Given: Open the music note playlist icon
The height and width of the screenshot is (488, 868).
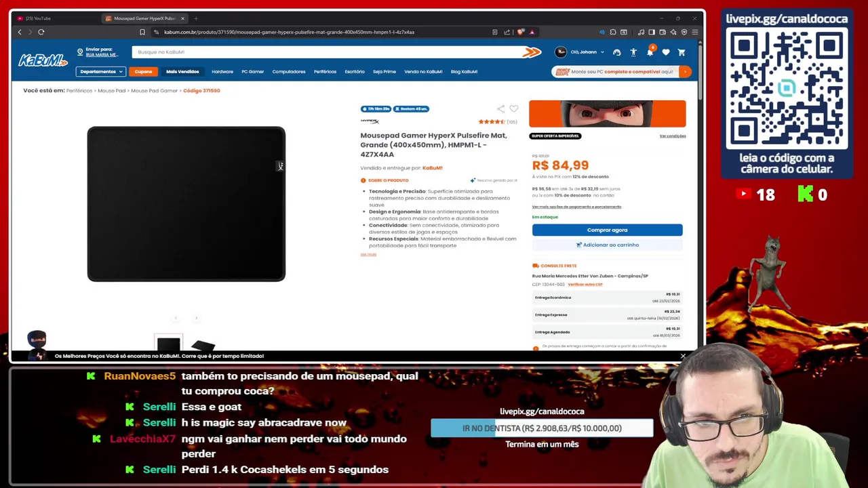Looking at the screenshot, I should click(x=641, y=32).
